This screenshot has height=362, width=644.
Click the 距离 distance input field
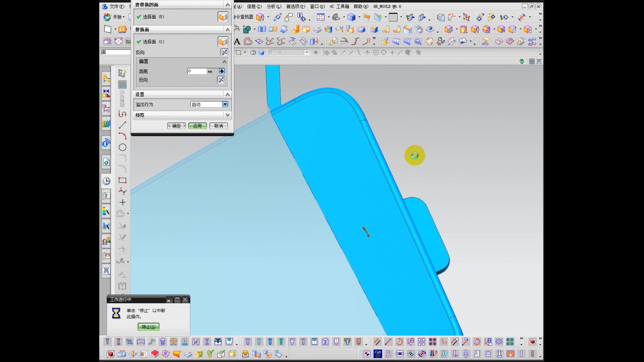pos(197,71)
